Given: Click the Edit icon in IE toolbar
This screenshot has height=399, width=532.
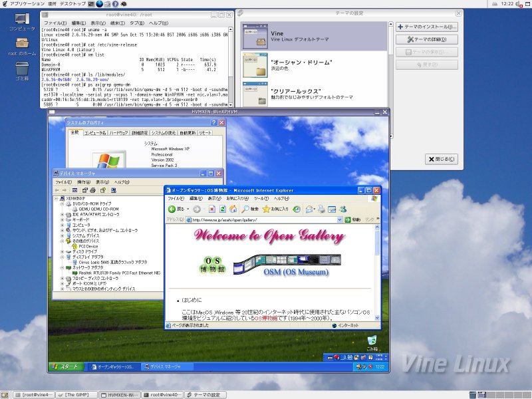Looking at the screenshot, I should click(332, 209).
